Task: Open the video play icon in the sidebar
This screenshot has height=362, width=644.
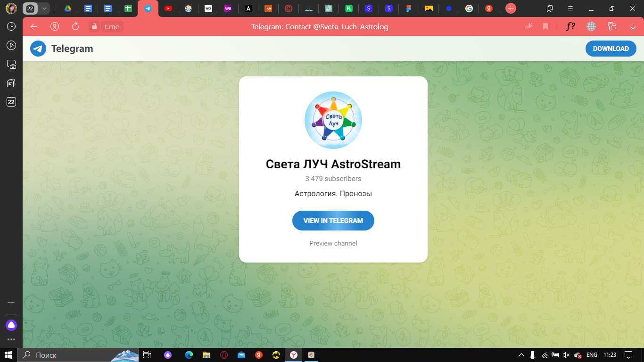Action: [11, 46]
